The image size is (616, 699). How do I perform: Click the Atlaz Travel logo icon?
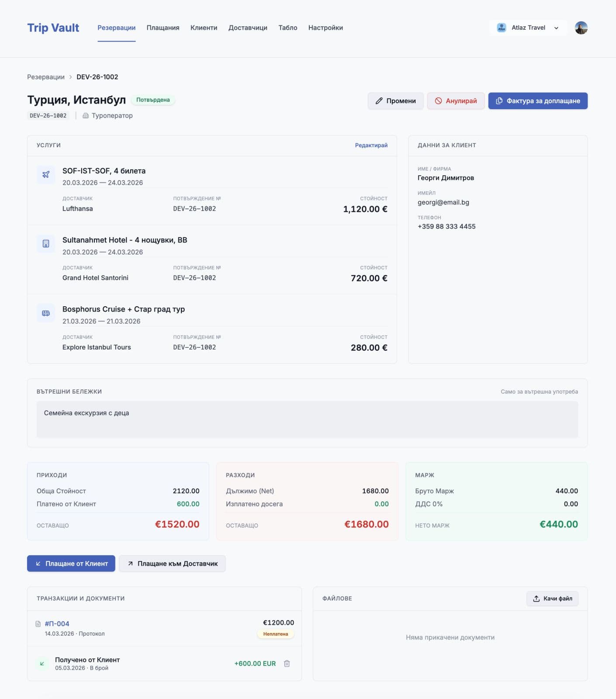coord(502,28)
